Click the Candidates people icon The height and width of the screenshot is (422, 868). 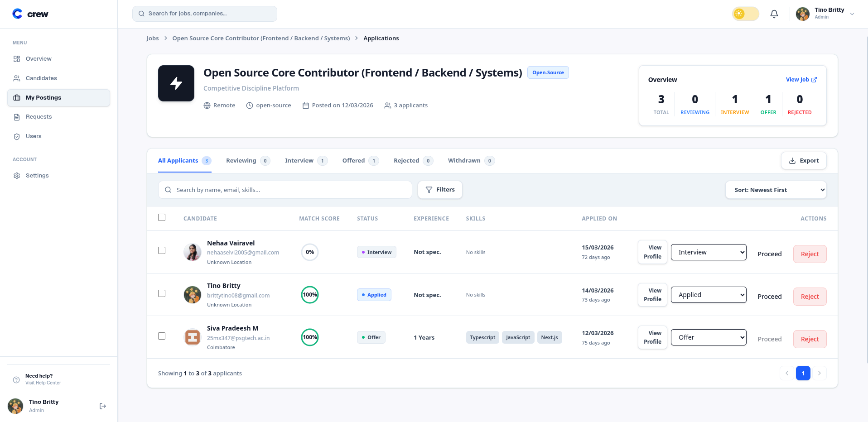17,78
